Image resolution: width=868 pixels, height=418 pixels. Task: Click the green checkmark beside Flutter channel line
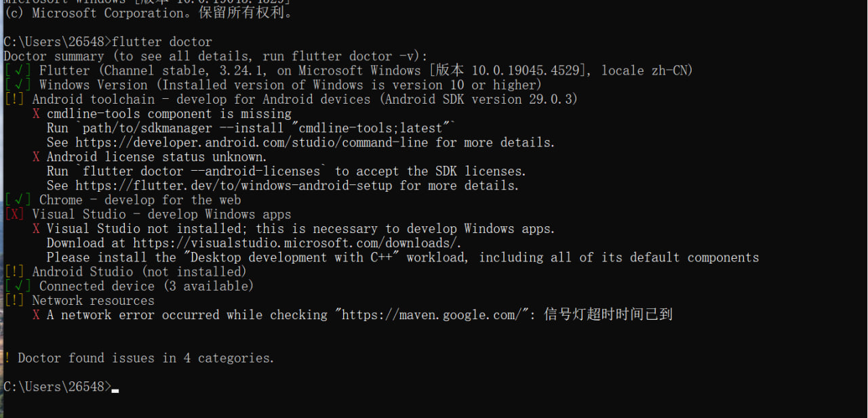click(x=18, y=70)
